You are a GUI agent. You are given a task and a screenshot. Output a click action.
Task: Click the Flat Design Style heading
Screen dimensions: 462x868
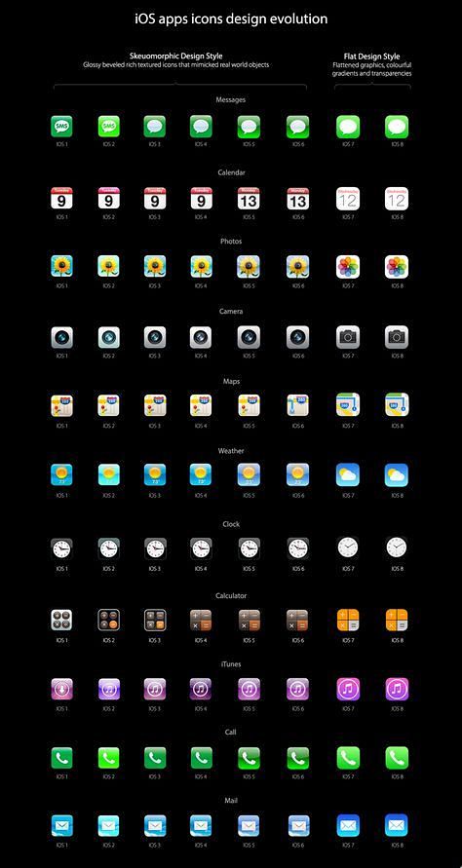[371, 57]
